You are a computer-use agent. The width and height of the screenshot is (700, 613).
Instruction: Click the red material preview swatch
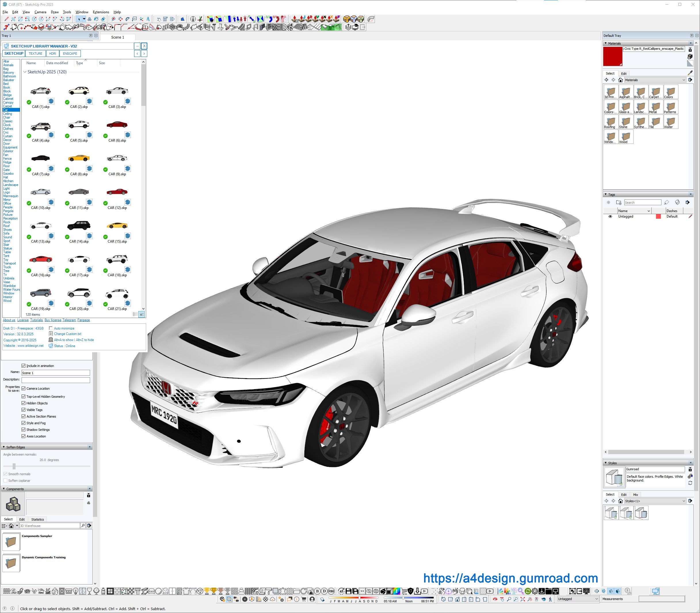tap(613, 56)
